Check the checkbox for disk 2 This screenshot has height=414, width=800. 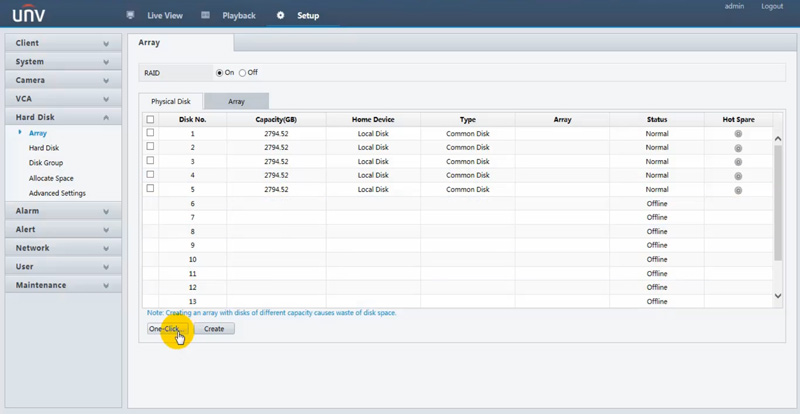tap(150, 147)
